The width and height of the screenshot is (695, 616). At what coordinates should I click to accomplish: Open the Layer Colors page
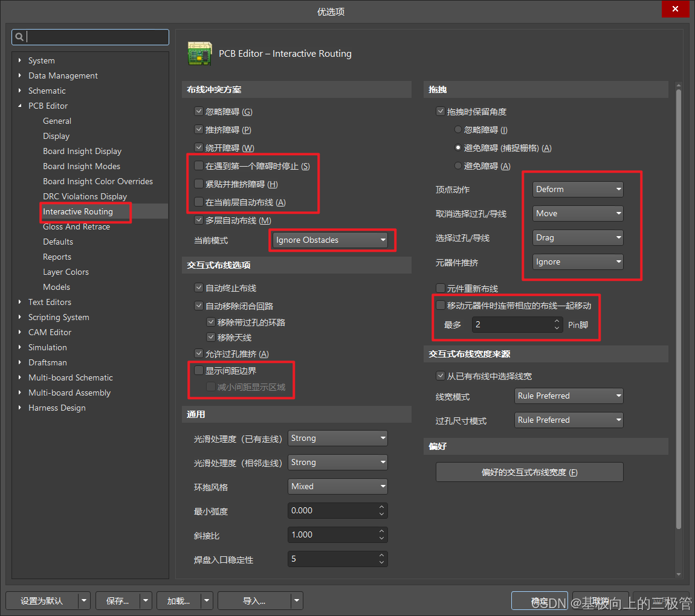(66, 272)
